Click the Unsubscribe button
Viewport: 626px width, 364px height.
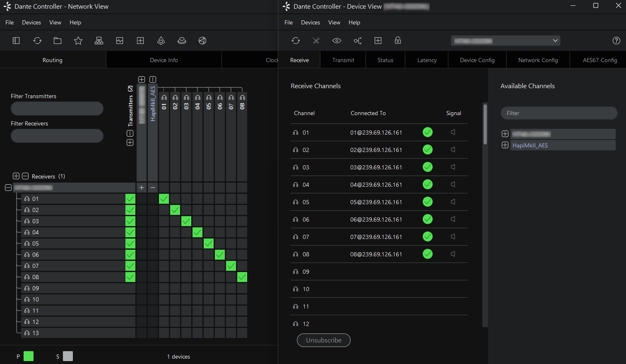pos(324,340)
